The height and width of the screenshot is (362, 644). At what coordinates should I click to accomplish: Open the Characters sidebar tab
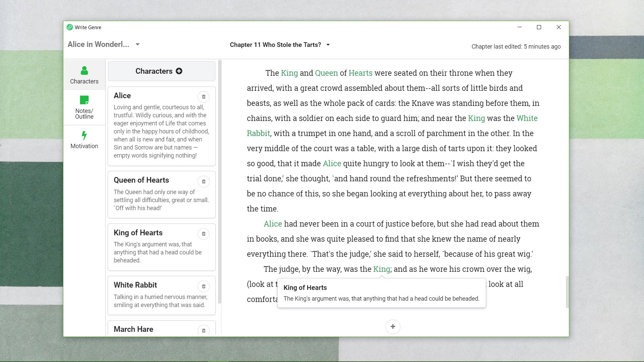[84, 75]
